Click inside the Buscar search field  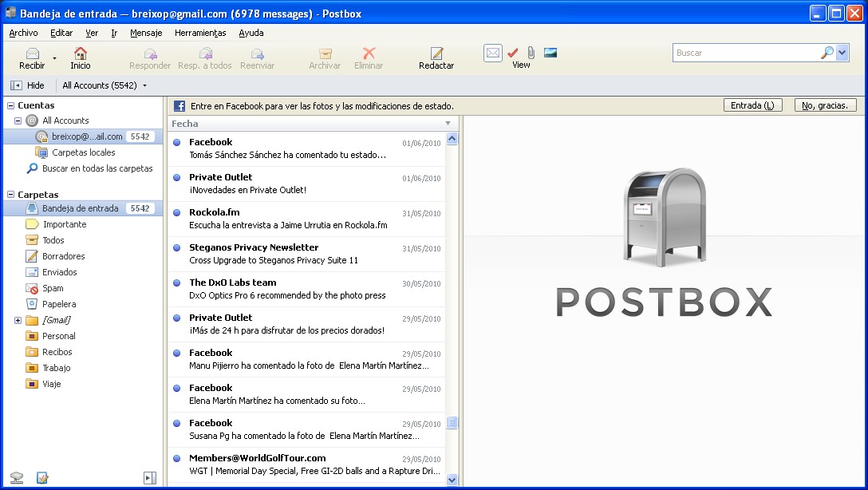[744, 53]
